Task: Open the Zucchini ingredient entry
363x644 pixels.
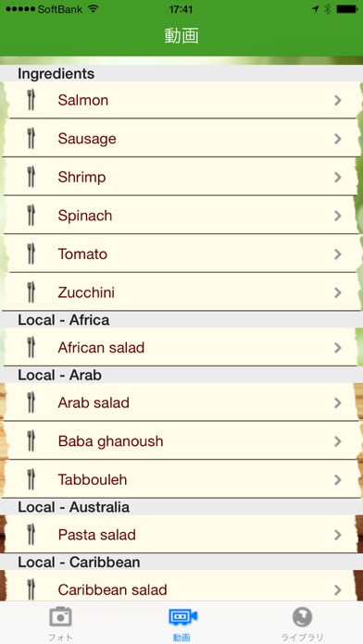Action: 181,292
